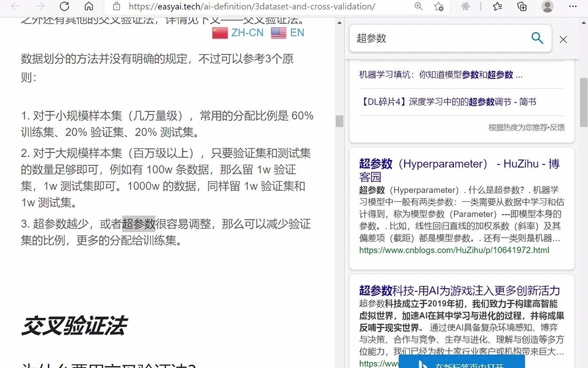Click list item 3 超参数越少
This screenshot has height=368, width=588.
point(166,232)
